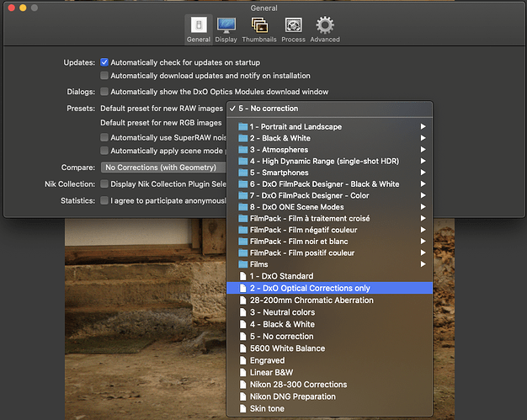Expand submenu arrow for Portrait and Landscape
This screenshot has width=527, height=420.
(423, 126)
